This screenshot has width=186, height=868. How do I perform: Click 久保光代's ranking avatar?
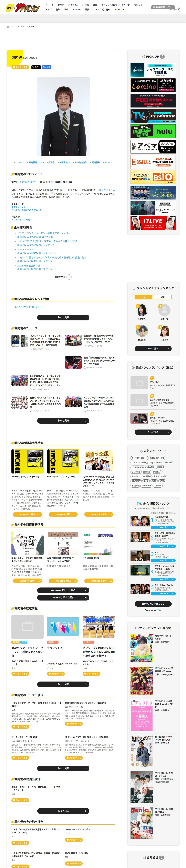tap(164, 331)
